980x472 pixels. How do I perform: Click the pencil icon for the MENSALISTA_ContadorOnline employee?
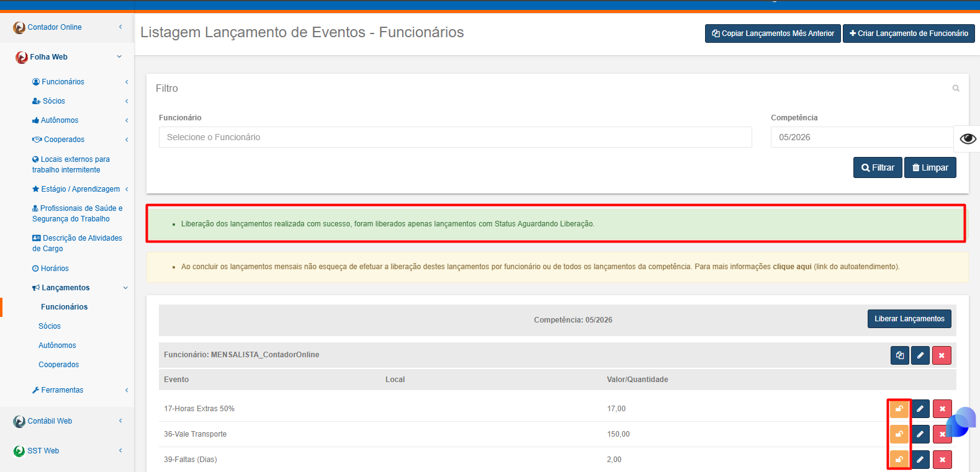(x=920, y=355)
